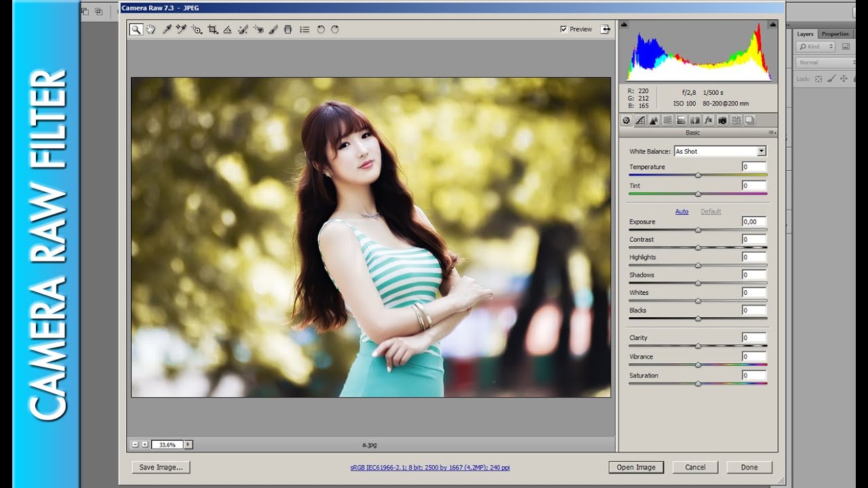868x488 pixels.
Task: Click the zoom out minus button
Action: pos(135,445)
